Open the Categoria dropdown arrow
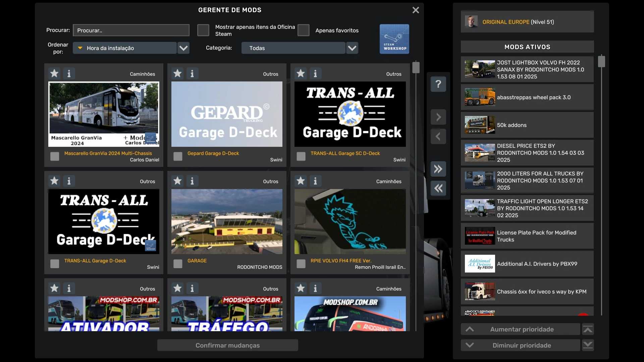644x362 pixels. (x=352, y=48)
